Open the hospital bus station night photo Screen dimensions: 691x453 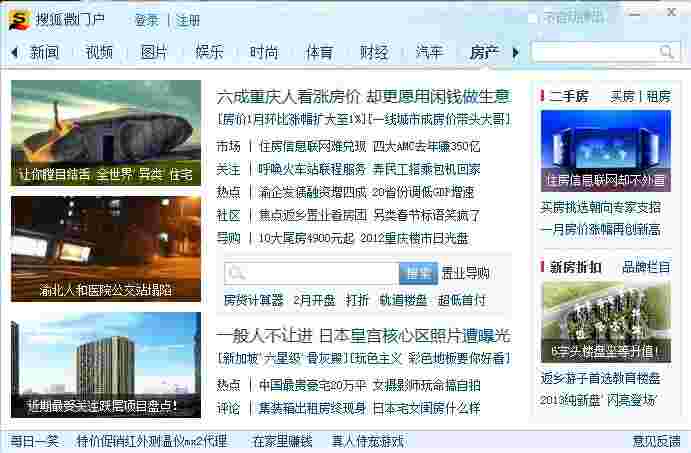point(106,248)
